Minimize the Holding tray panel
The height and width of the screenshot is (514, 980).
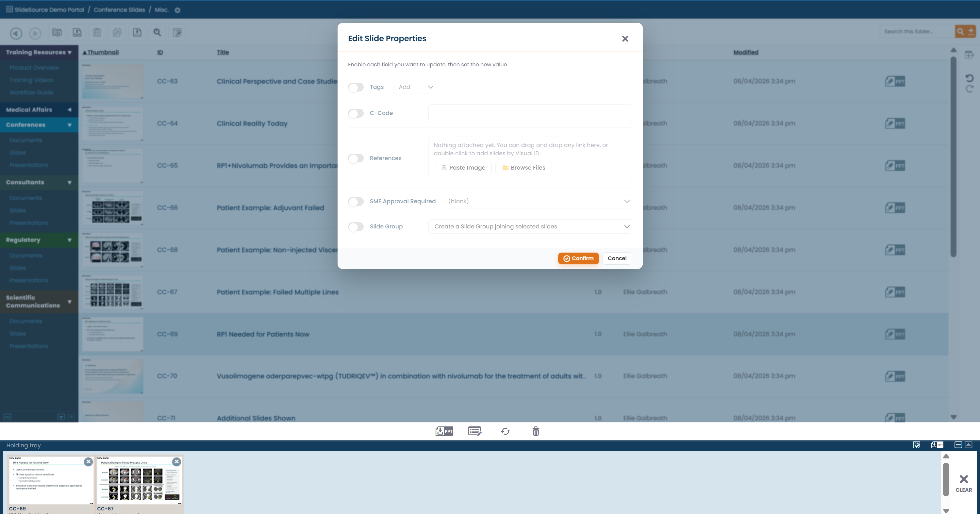tap(958, 445)
